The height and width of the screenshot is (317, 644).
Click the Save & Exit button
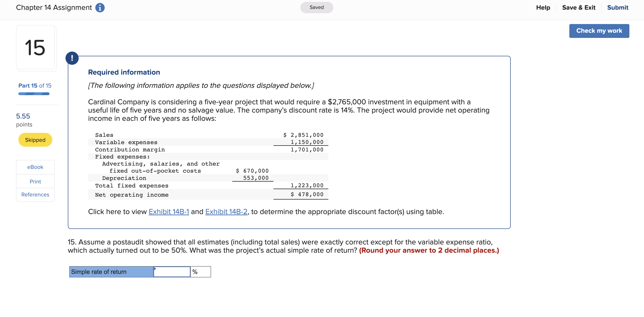click(578, 7)
